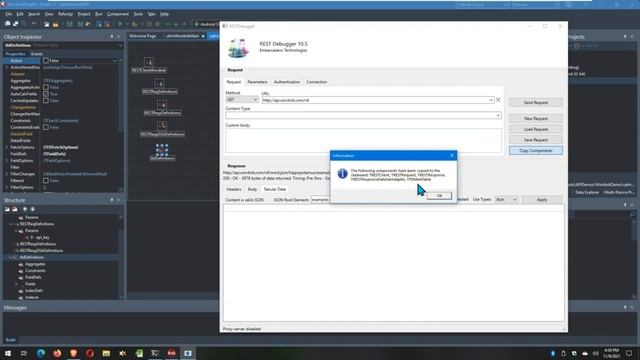Open the Component menu
This screenshot has height=360, width=640.
tap(118, 14)
